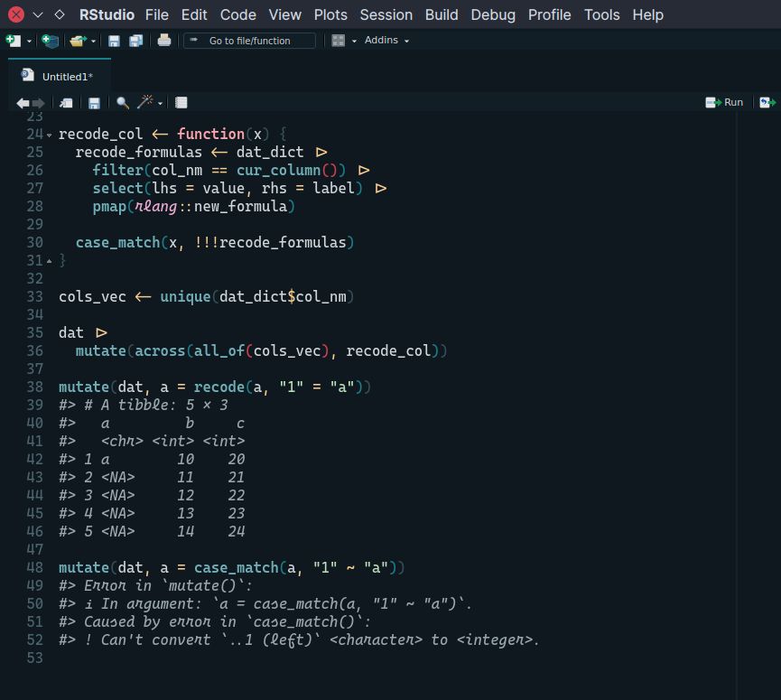Viewport: 781px width, 700px height.
Task: Show the document in a new window
Action: [x=66, y=103]
